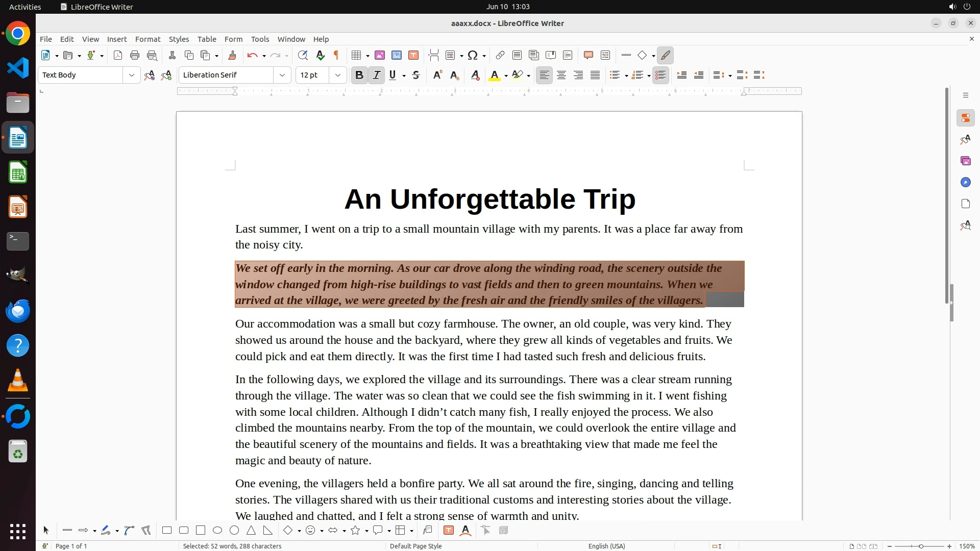
Task: Click English (USA) language in status bar
Action: tap(606, 546)
